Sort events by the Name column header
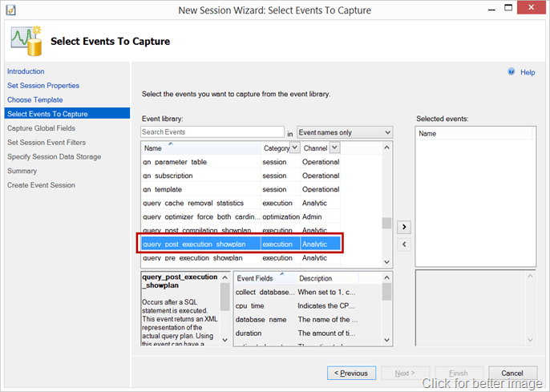Image resolution: width=550 pixels, height=392 pixels. coord(200,148)
